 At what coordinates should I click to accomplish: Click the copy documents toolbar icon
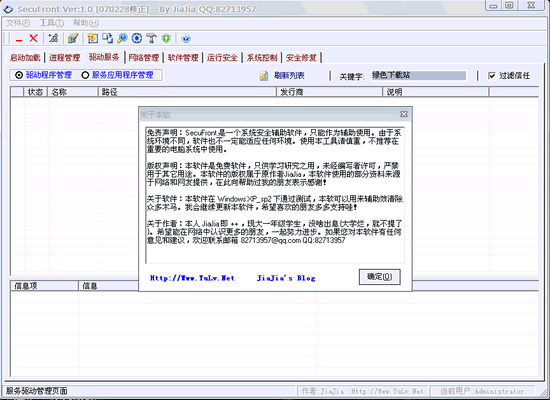click(107, 38)
